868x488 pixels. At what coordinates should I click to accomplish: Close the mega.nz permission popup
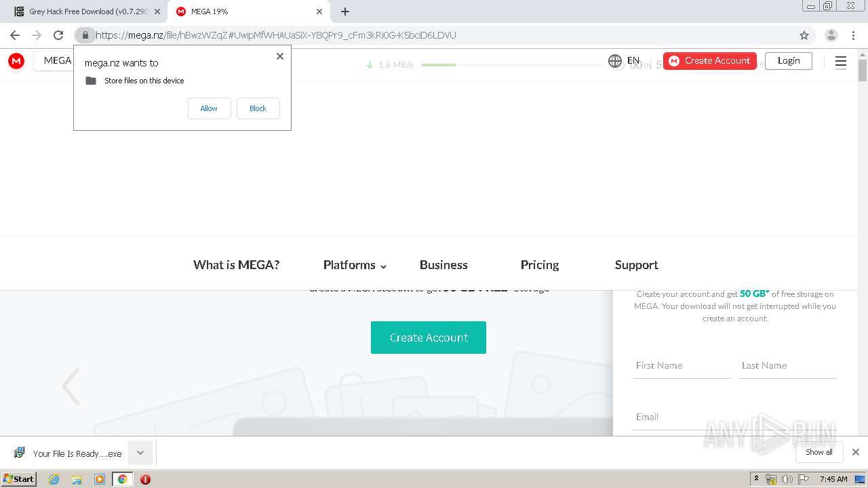point(280,56)
